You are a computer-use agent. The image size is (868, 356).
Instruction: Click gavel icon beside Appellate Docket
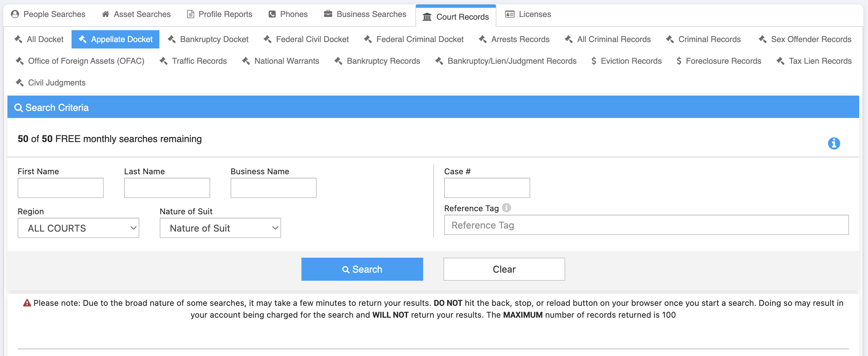click(82, 39)
